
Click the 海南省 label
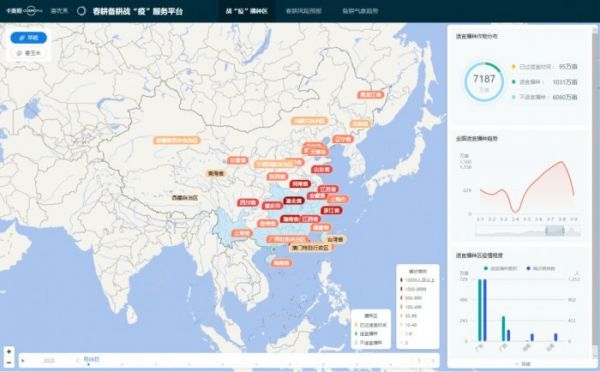281,263
